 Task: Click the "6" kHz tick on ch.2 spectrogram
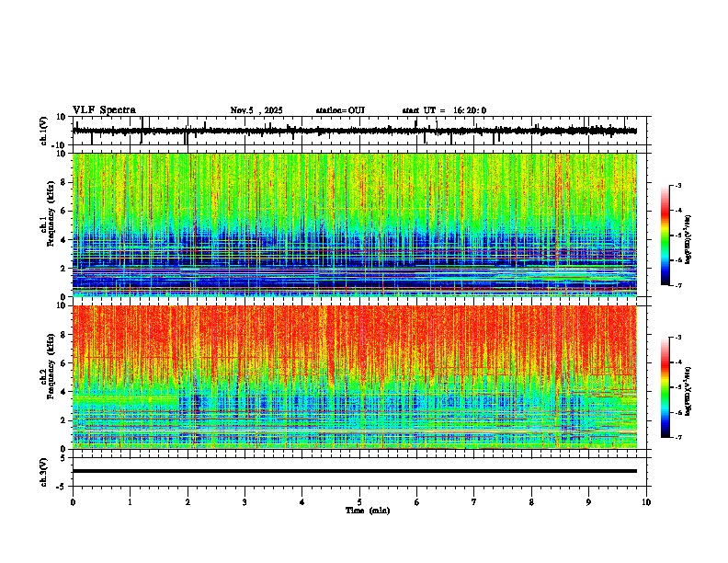[x=63, y=362]
